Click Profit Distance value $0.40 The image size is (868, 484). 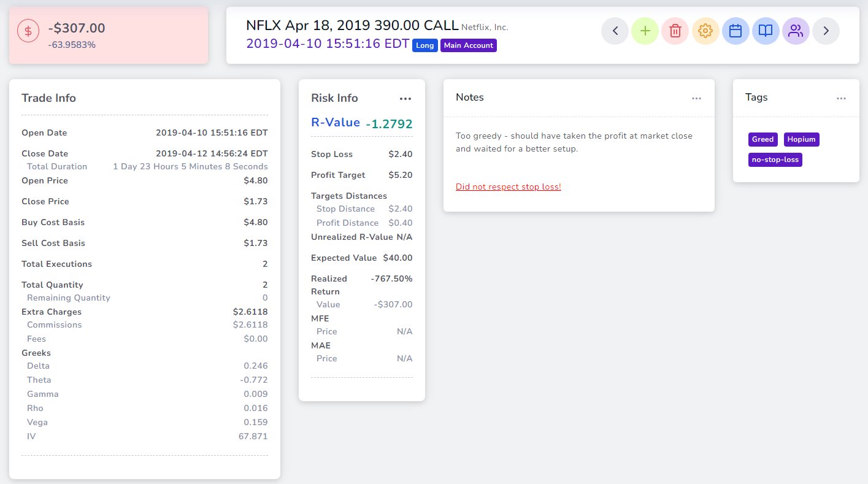401,223
